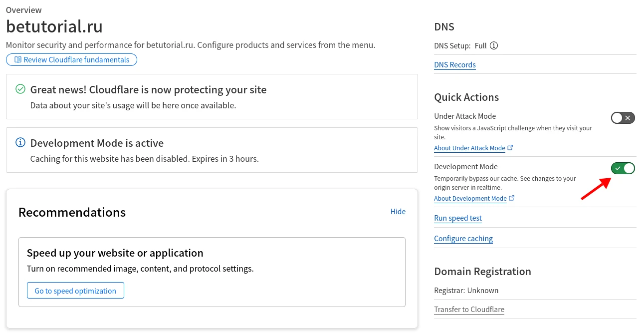Click the Overview breadcrumb label
644x334 pixels.
pyautogui.click(x=24, y=10)
